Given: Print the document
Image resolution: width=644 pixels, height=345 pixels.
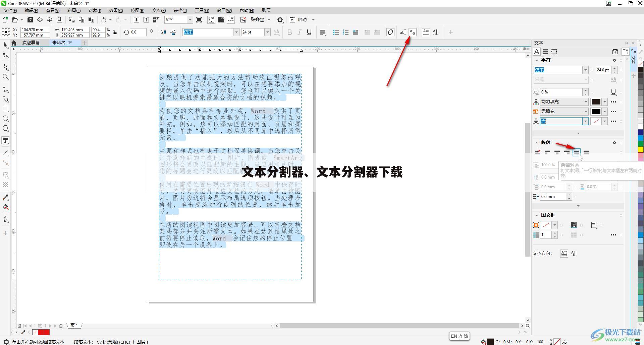Looking at the screenshot, I should pyautogui.click(x=59, y=20).
